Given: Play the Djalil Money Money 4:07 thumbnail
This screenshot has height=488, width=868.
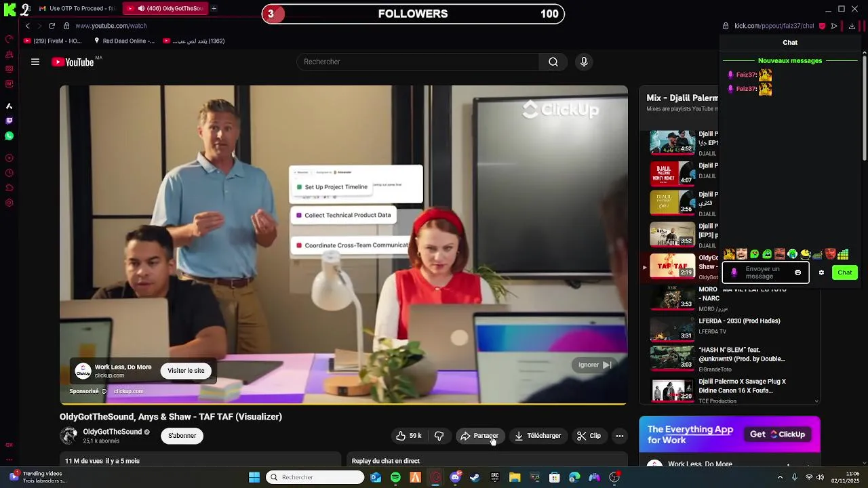Looking at the screenshot, I should 673,174.
